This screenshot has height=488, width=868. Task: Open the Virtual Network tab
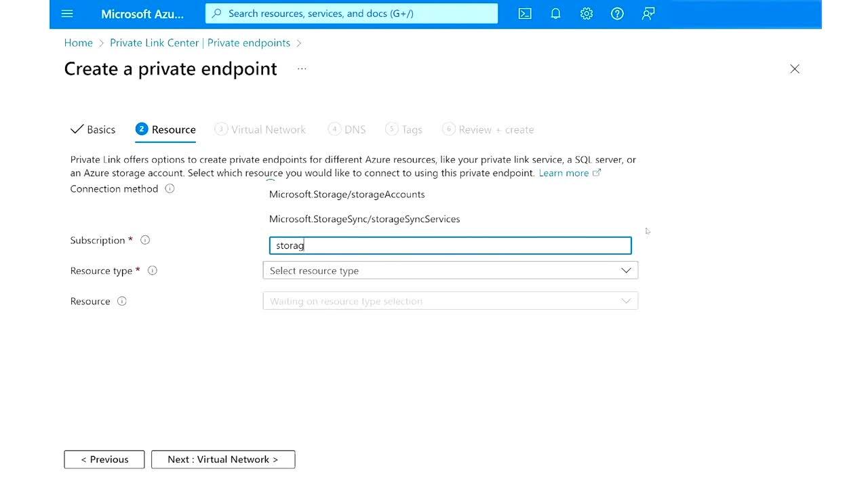tap(260, 129)
